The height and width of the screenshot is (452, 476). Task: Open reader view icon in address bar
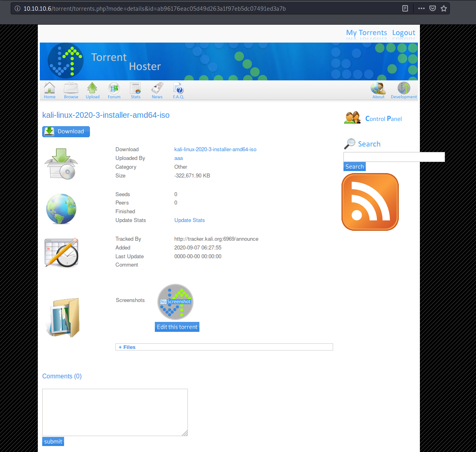tap(405, 8)
